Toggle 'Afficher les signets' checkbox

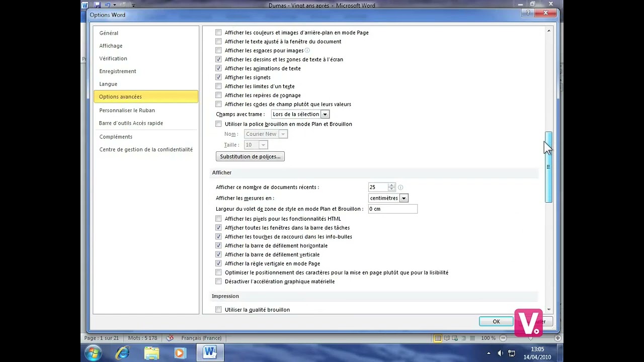[218, 77]
